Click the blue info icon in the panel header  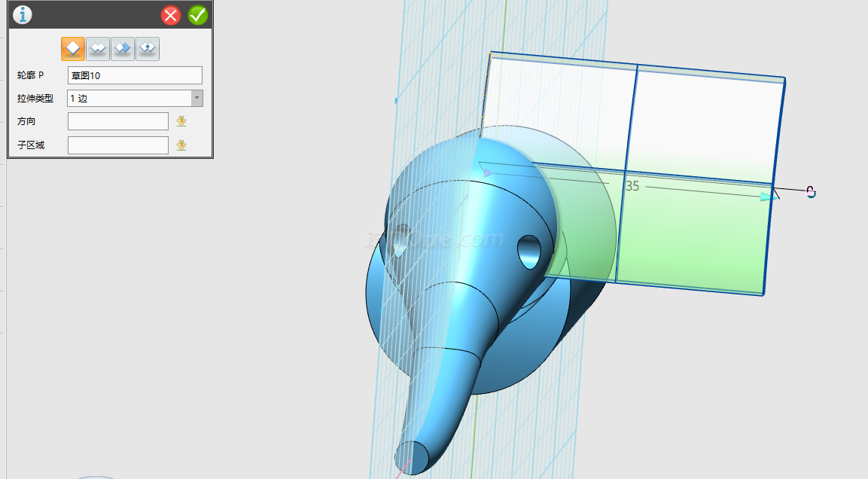pyautogui.click(x=23, y=15)
